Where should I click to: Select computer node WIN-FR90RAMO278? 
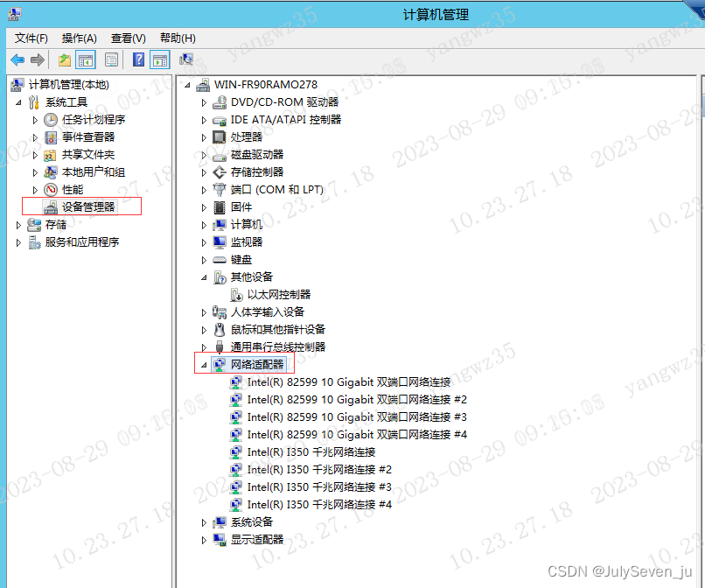(x=265, y=85)
